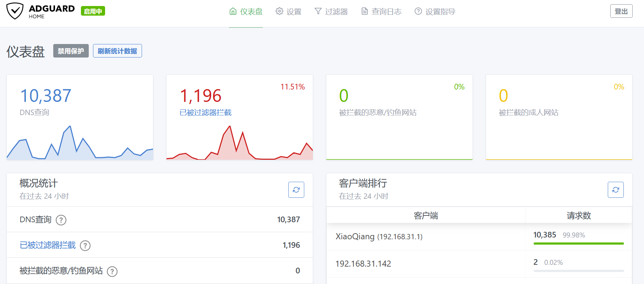644x284 pixels.
Task: Click the green progress bar for XiaoQiang
Action: coord(579,244)
